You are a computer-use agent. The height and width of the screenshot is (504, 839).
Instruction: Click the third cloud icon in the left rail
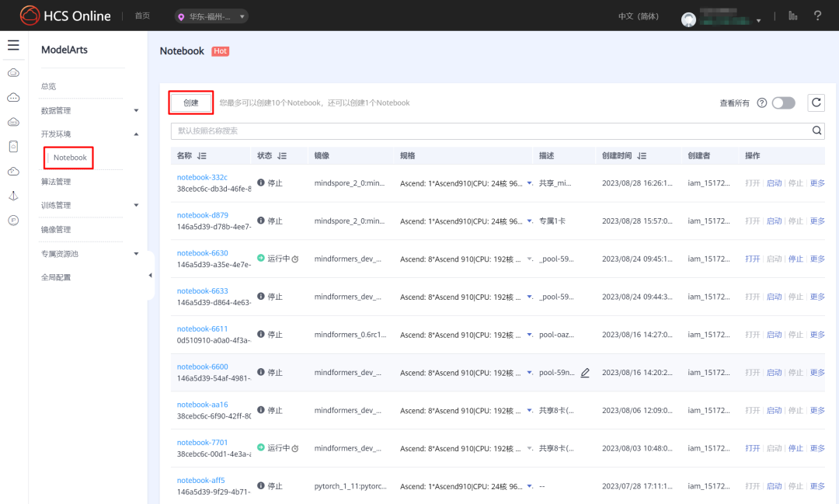(13, 122)
